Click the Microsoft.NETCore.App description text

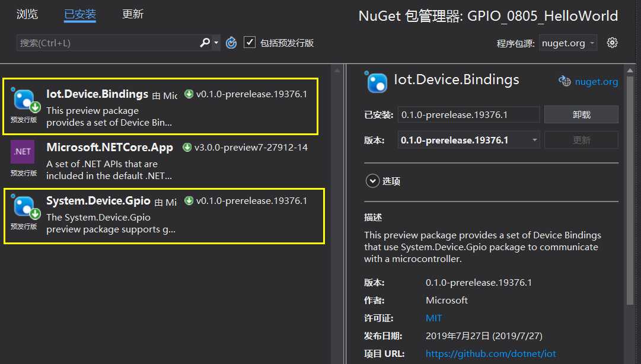pyautogui.click(x=109, y=170)
